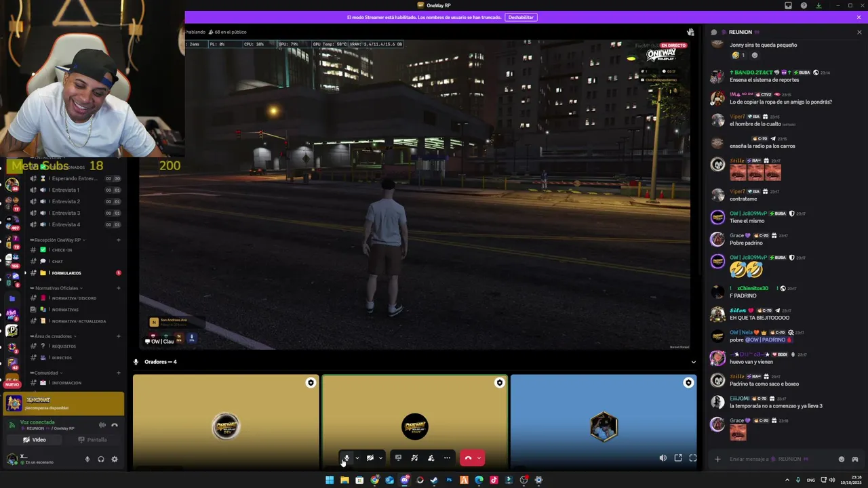
Task: Open user settings gear in user panel
Action: coord(114,459)
